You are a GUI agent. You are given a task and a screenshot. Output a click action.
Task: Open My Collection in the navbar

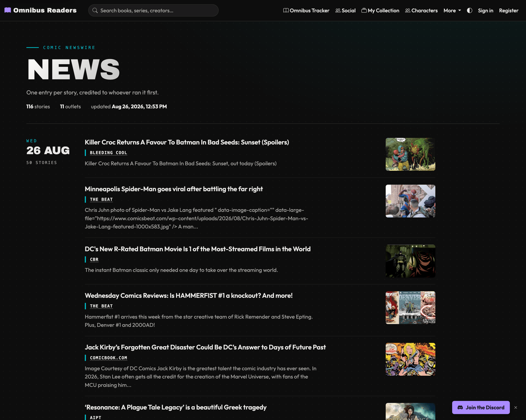(x=380, y=11)
